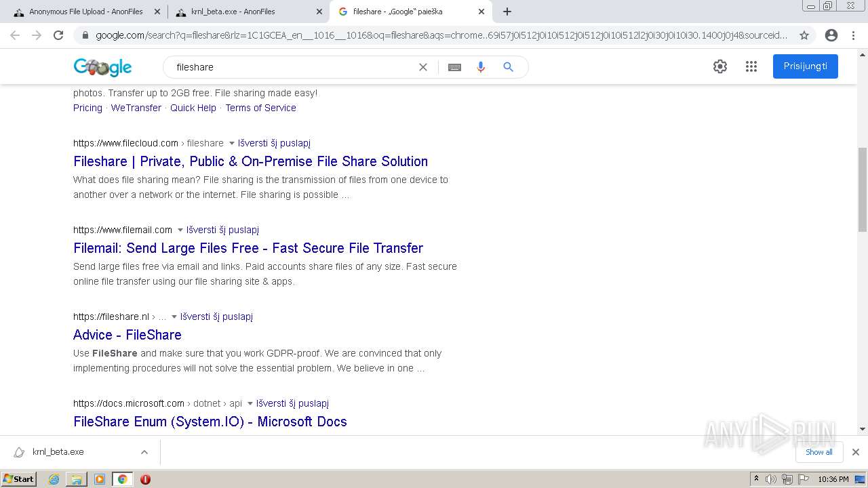Screen dimensions: 868x488
Task: Switch to the krnl_beta.exe AnonFiles tab
Action: 247,12
